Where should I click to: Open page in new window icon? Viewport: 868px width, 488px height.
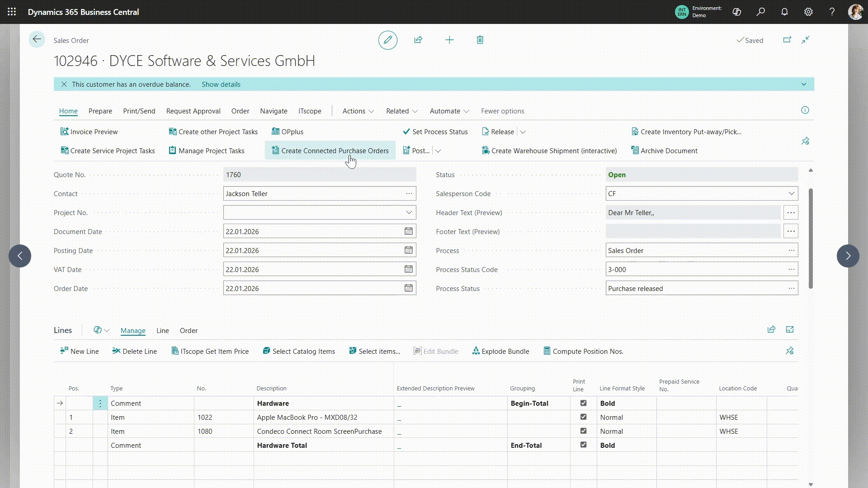click(x=787, y=40)
